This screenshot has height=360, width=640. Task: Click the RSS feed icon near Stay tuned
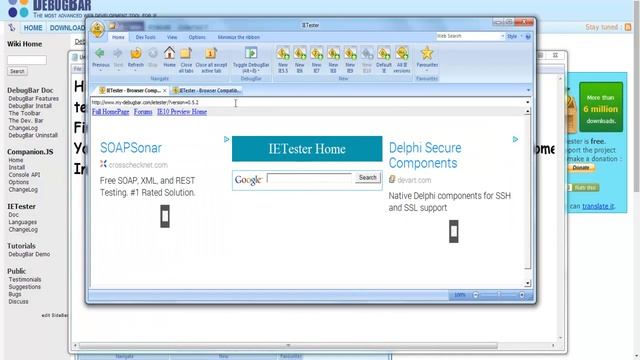tap(628, 27)
